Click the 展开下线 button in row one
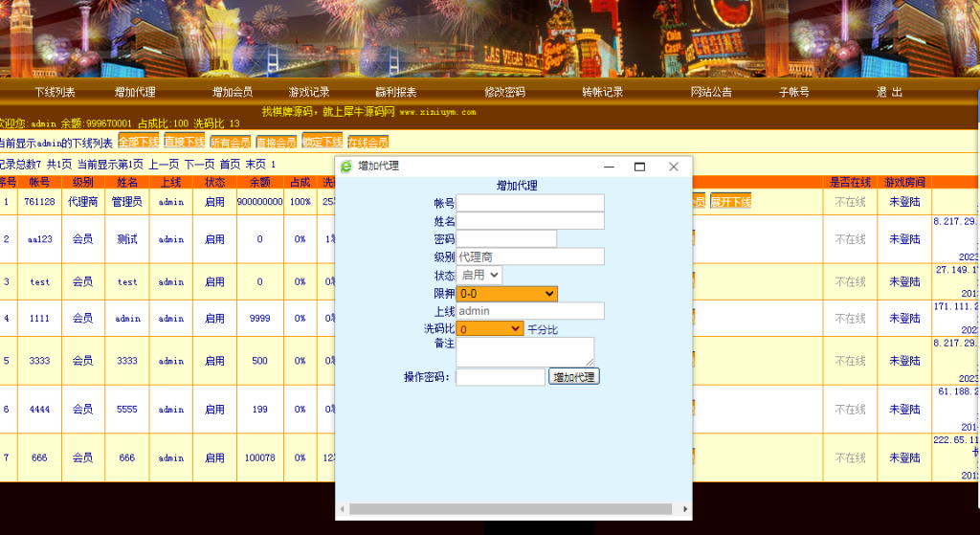The height and width of the screenshot is (535, 980). [730, 201]
